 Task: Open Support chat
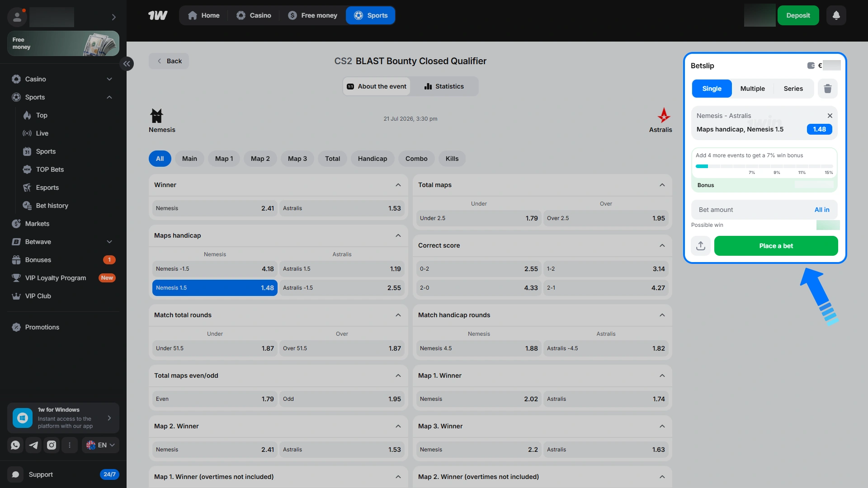pyautogui.click(x=63, y=474)
